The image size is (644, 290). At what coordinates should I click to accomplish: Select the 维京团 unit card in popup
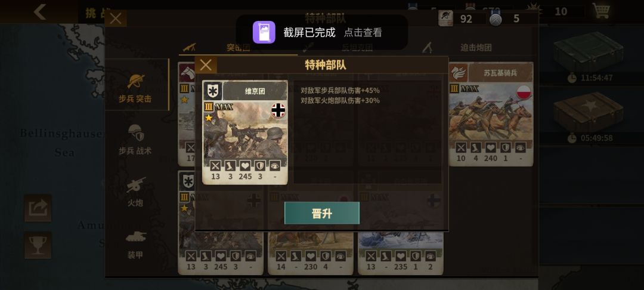coord(245,132)
